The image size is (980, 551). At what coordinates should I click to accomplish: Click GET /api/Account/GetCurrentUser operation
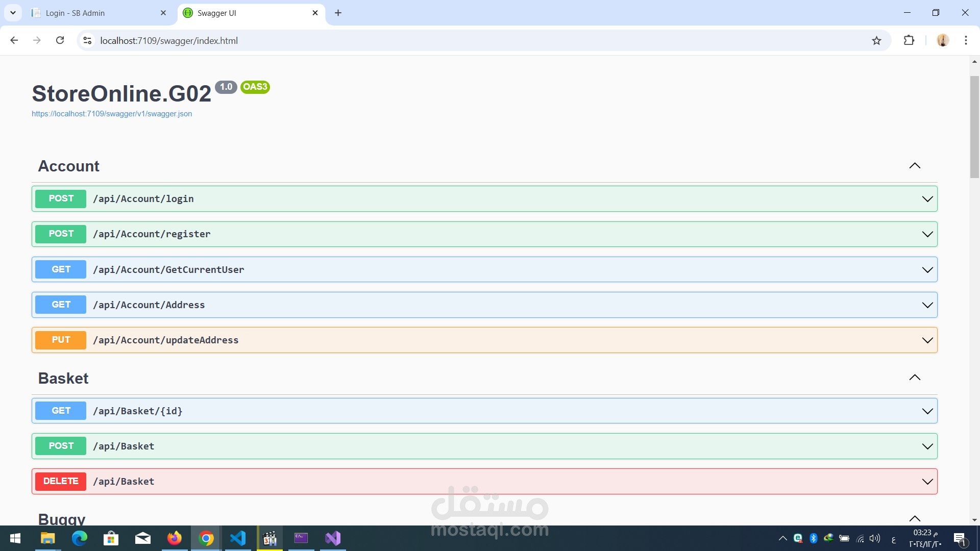tap(168, 269)
